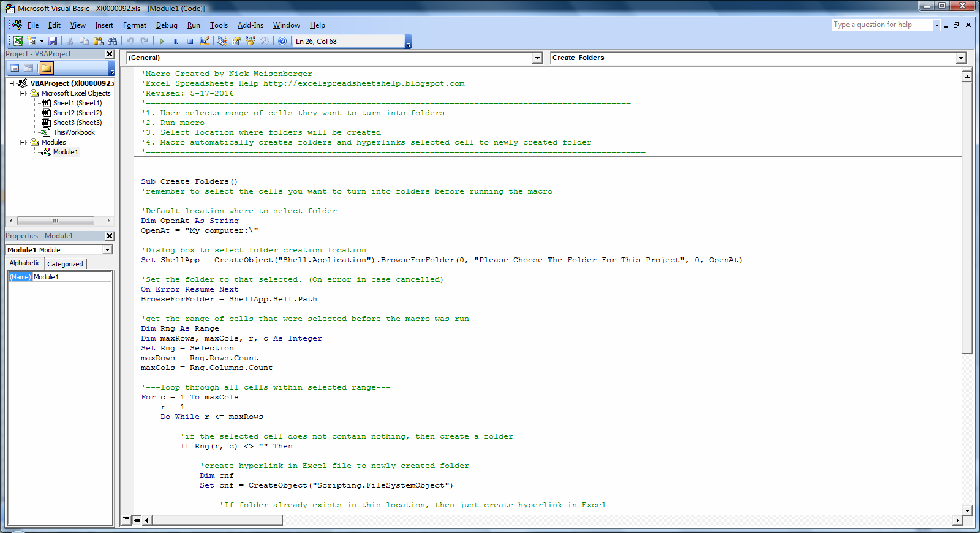
Task: Click the code window horizontal scrollbar thumb
Action: tap(217, 520)
